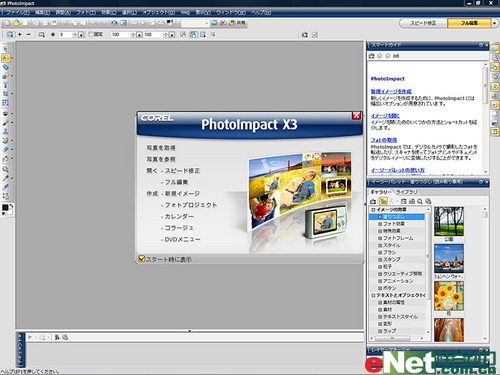This screenshot has height=375, width=500.
Task: Select the スタンプ tree item
Action: pos(392,260)
